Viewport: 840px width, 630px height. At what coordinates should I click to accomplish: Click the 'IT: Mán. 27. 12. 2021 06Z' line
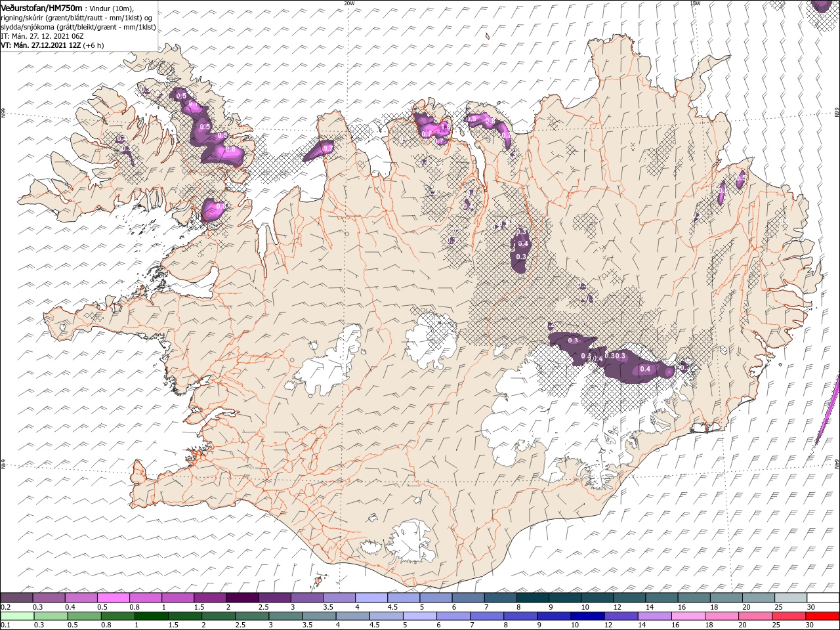pyautogui.click(x=41, y=36)
